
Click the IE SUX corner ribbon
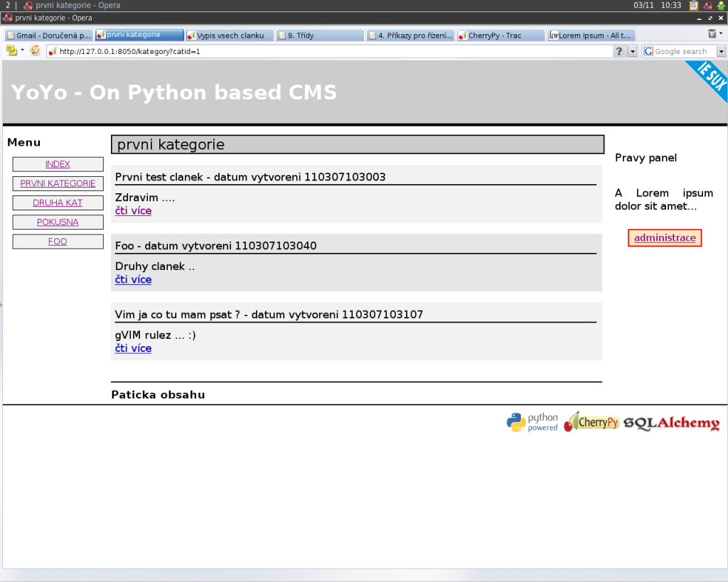pos(710,78)
